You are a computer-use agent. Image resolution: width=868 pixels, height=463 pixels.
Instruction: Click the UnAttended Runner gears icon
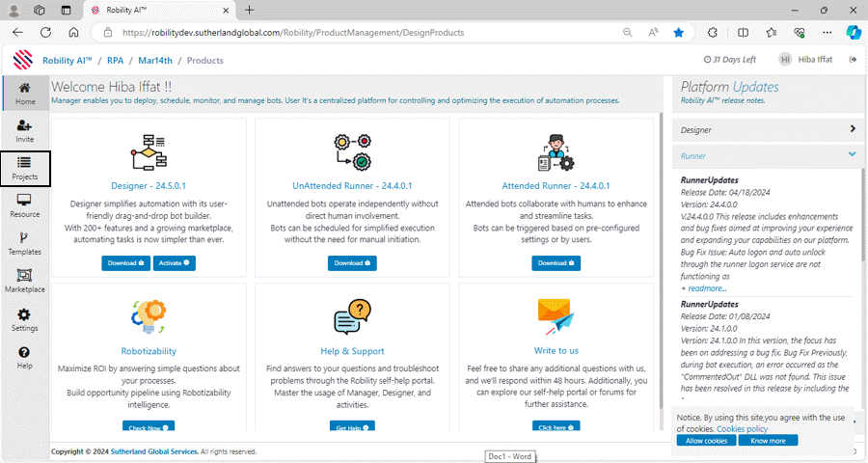tap(353, 151)
